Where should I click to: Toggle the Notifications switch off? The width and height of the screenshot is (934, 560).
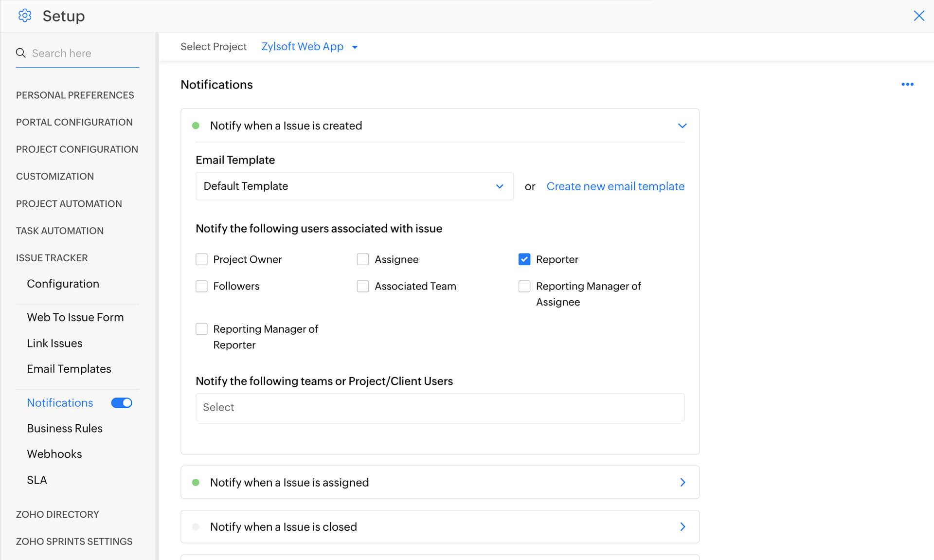[122, 403]
